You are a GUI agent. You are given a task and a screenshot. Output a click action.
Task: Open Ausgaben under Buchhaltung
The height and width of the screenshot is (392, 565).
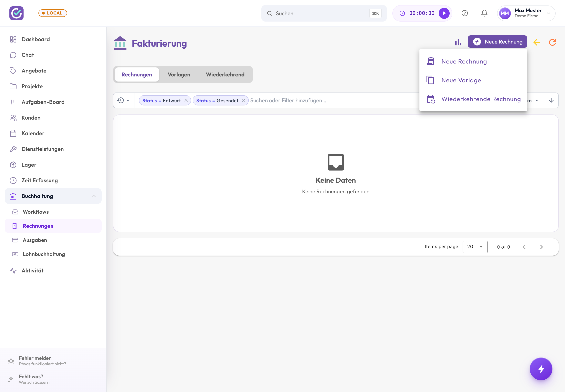53,240
